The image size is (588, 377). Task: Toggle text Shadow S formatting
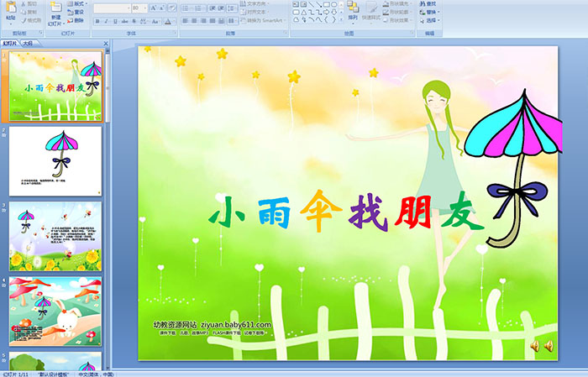coord(134,21)
